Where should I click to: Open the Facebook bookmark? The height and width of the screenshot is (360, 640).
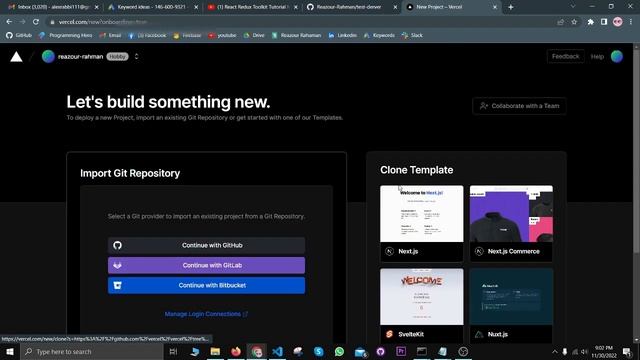point(147,36)
